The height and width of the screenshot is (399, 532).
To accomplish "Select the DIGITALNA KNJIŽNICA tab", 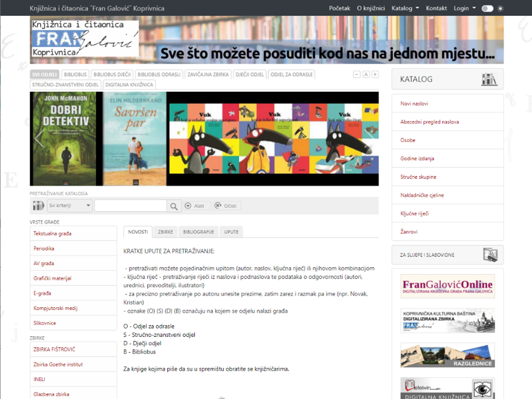I will click(129, 84).
